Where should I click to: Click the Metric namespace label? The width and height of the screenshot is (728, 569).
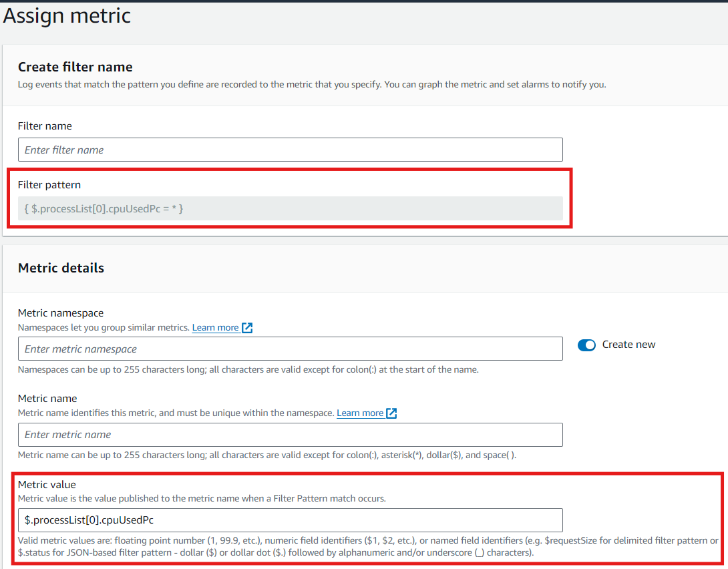coord(60,313)
